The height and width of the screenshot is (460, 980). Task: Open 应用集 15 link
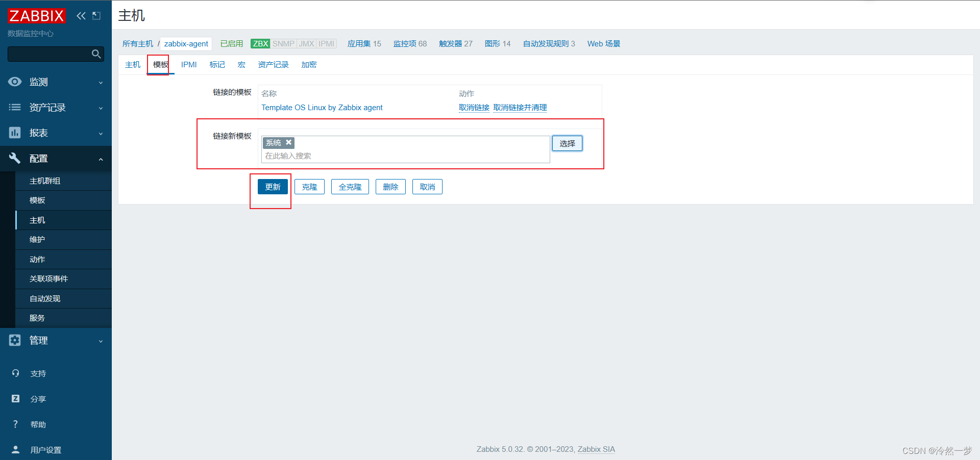click(x=364, y=44)
